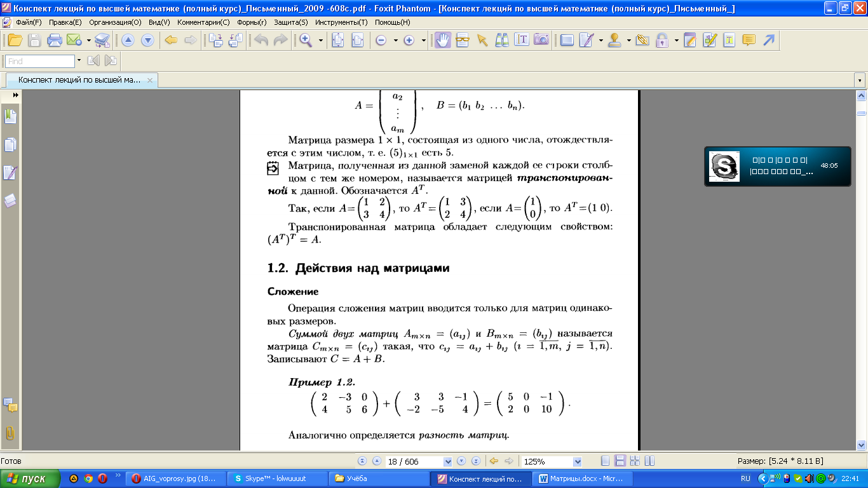Click the Find search input field
The image size is (868, 488).
click(x=40, y=61)
